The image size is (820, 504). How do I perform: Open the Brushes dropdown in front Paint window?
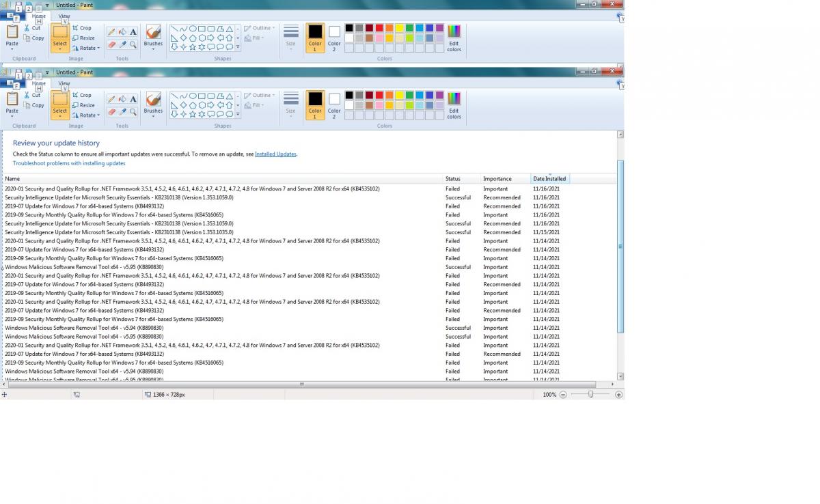click(153, 116)
